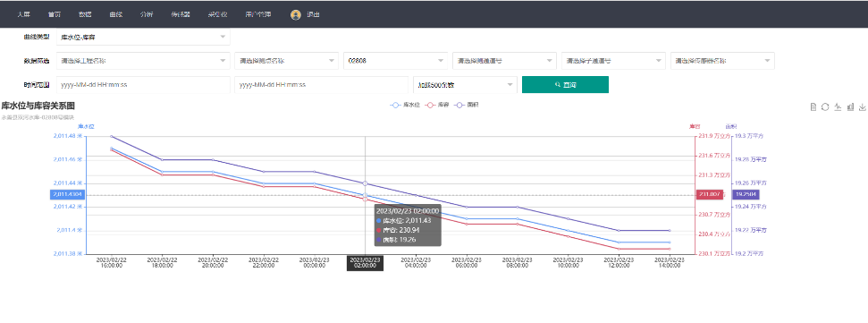Screen dimensions: 868x323
Task: Click the 2023/02/22 20:00:00 x-axis label
Action: tap(213, 263)
